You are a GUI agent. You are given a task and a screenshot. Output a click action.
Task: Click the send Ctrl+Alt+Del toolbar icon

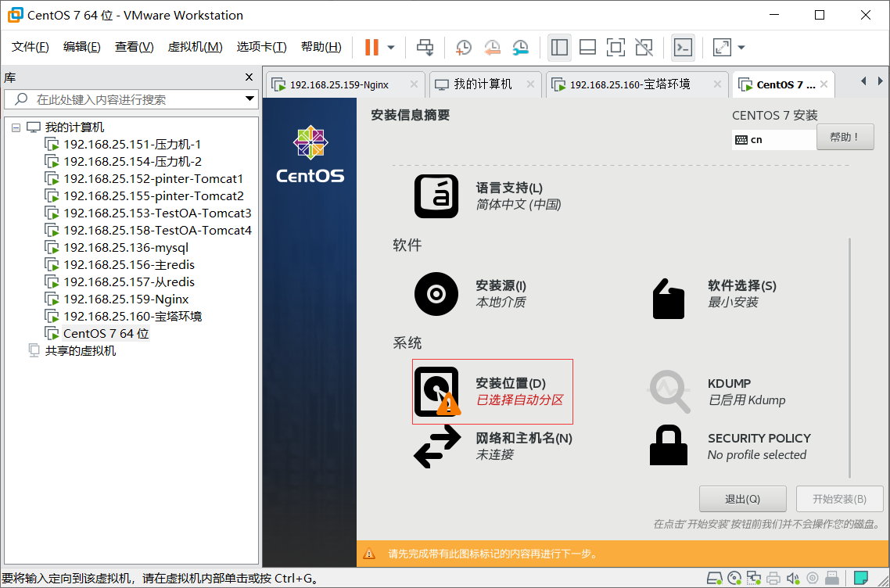[425, 47]
